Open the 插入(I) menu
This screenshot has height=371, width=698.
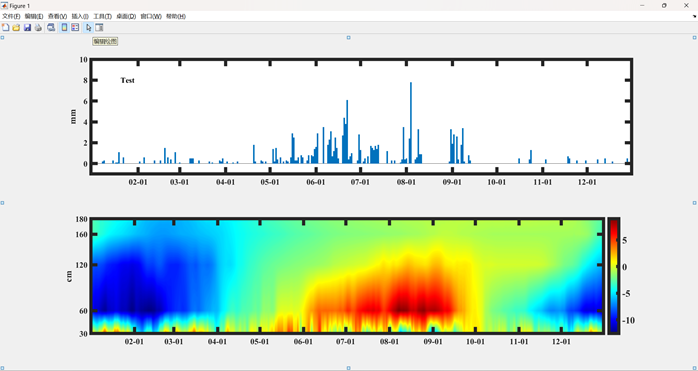coord(80,16)
